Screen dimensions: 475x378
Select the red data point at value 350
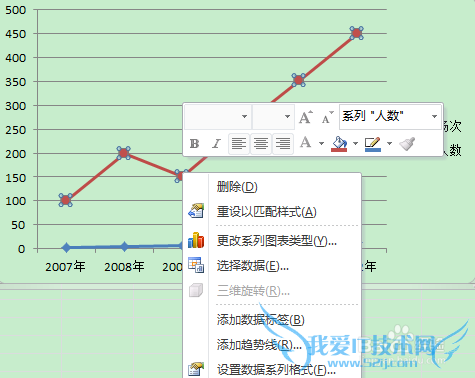(x=298, y=80)
